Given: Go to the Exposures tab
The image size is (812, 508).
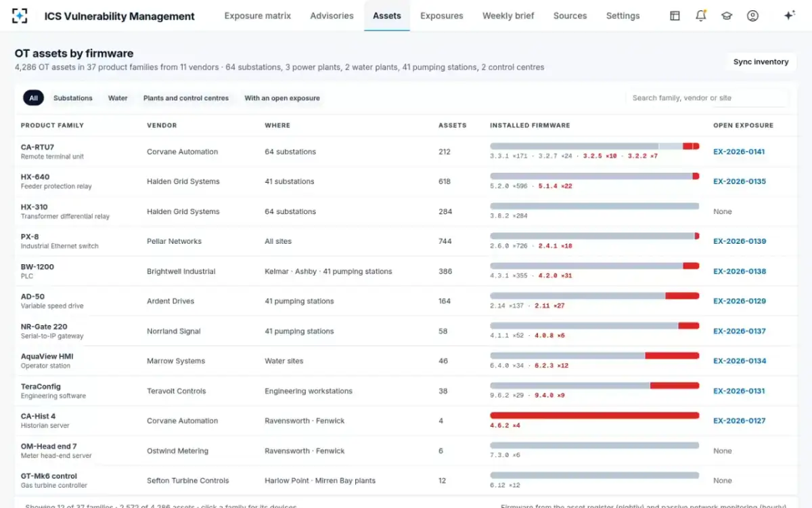Looking at the screenshot, I should 442,16.
